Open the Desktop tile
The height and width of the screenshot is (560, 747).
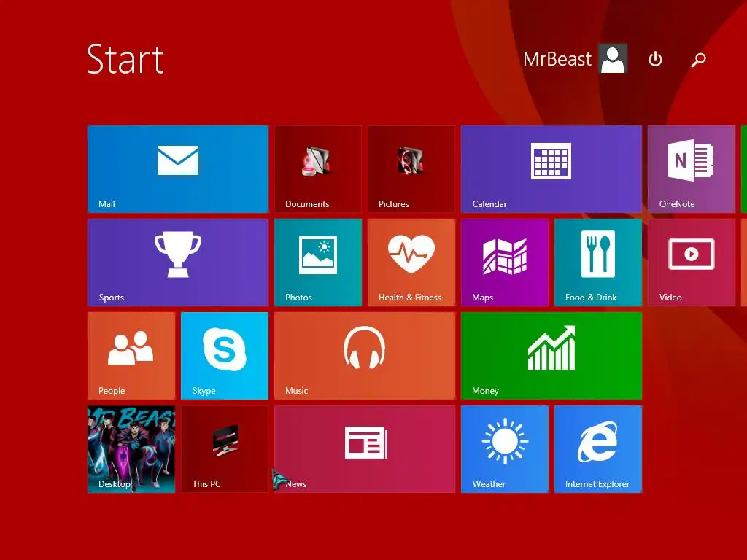(x=131, y=449)
